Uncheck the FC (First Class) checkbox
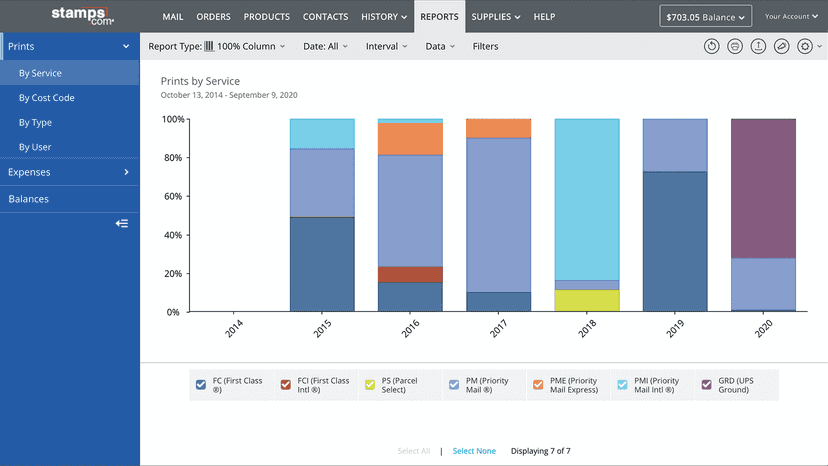Screen dimensions: 828x466 point(201,385)
